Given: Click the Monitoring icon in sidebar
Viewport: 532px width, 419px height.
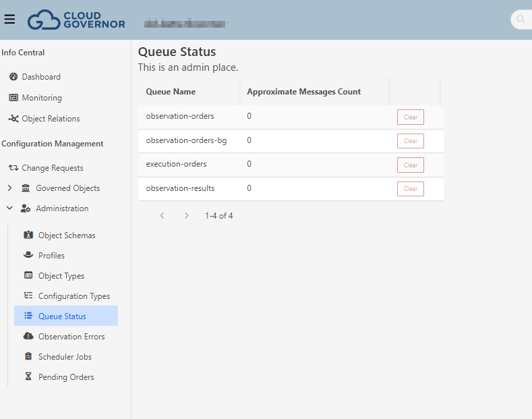Looking at the screenshot, I should click(x=13, y=98).
